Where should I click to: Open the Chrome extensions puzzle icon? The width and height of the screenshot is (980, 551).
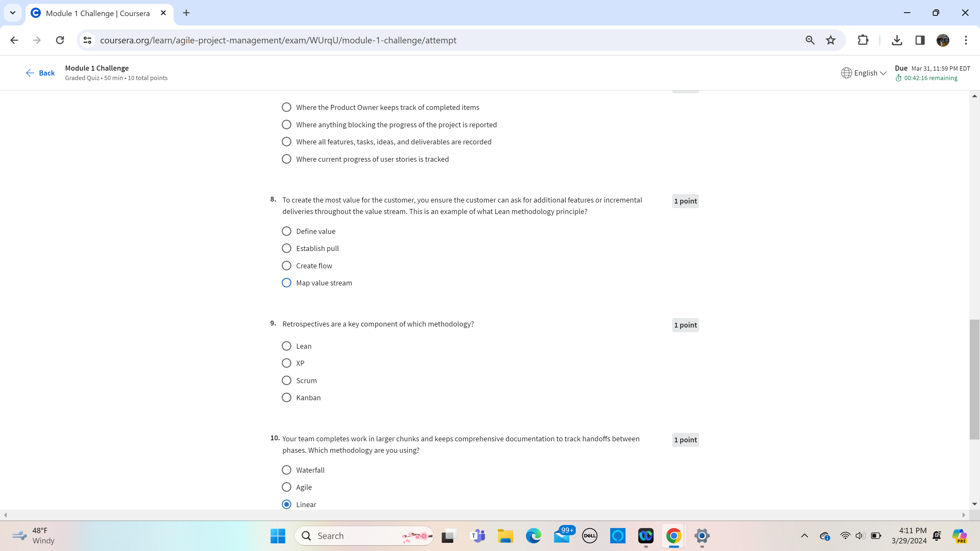[x=863, y=40]
